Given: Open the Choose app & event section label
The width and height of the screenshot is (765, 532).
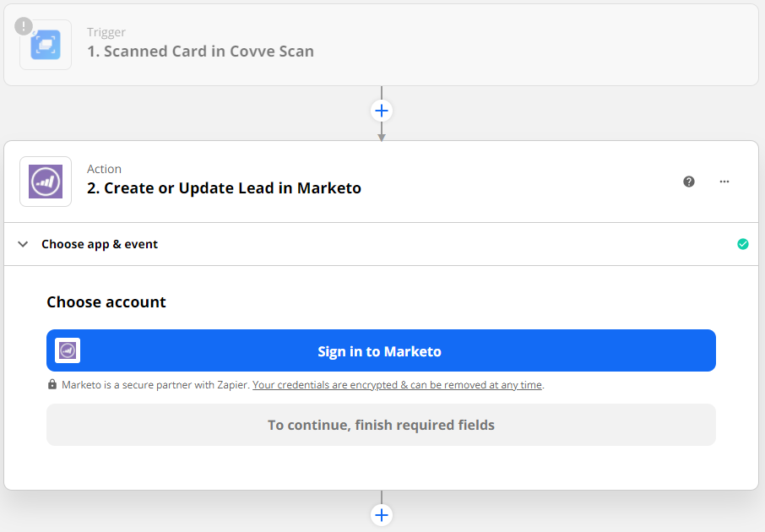Looking at the screenshot, I should [x=100, y=244].
